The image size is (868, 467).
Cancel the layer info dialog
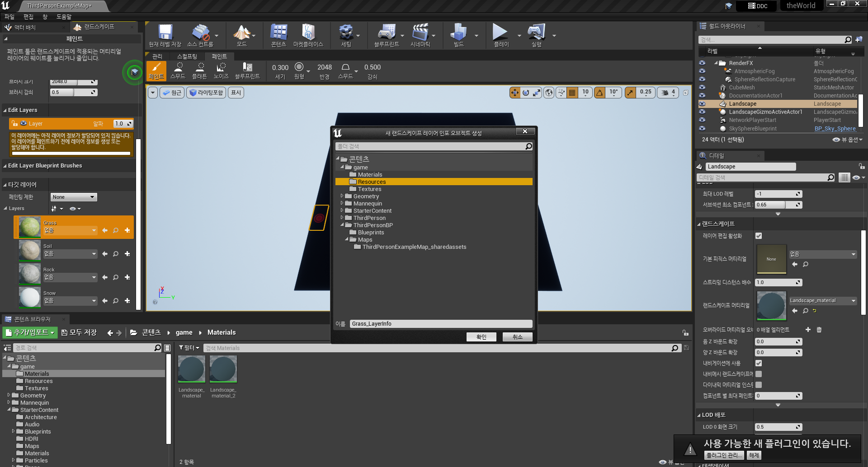[518, 337]
